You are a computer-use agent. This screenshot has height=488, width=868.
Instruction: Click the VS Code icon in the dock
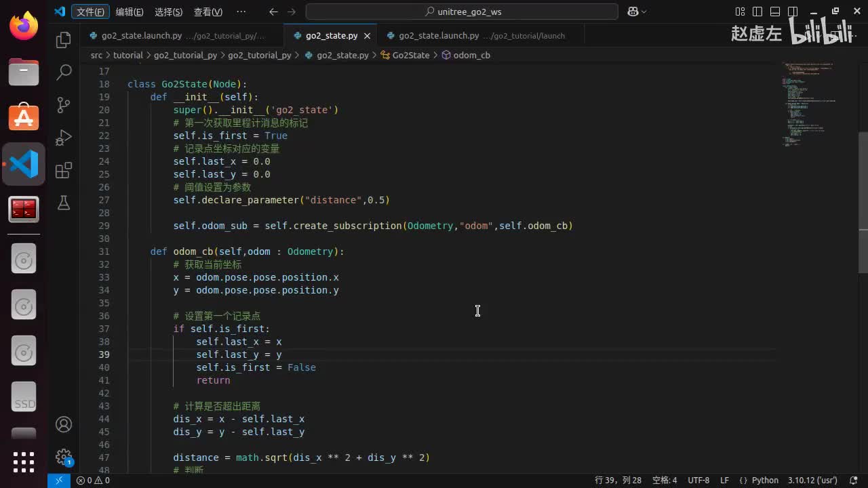[x=24, y=164]
